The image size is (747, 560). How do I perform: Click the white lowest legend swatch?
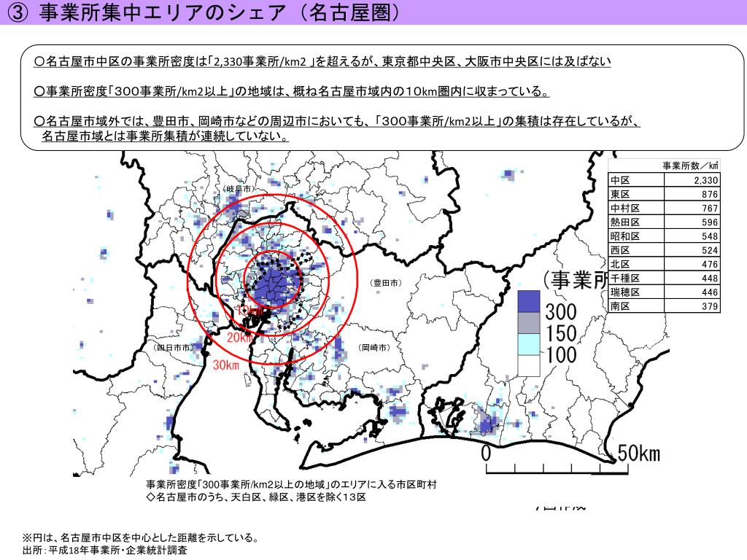(529, 366)
